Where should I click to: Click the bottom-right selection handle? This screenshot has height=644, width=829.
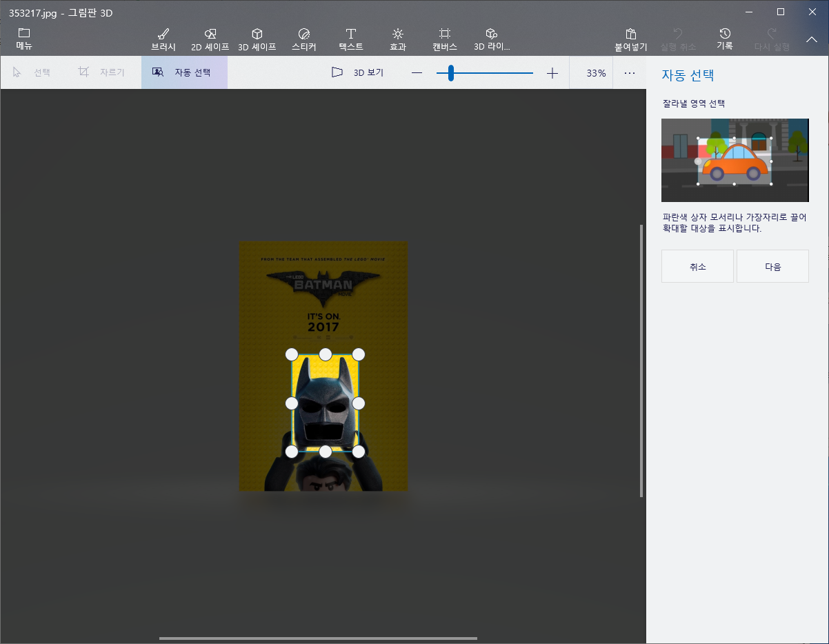pos(359,452)
